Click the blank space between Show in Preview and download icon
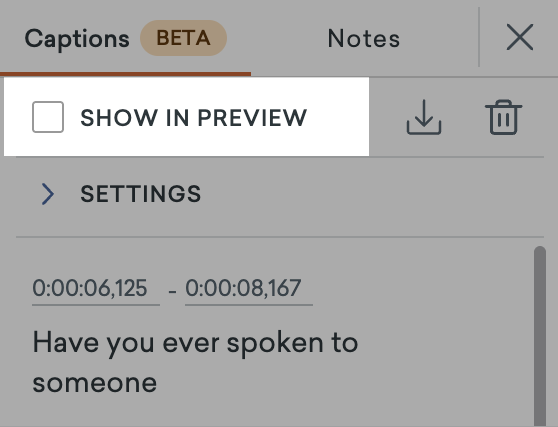This screenshot has width=558, height=427. tap(388, 117)
